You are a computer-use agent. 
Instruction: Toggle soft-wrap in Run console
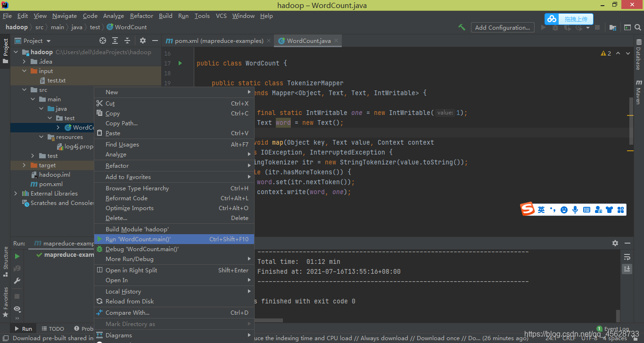coord(627,257)
